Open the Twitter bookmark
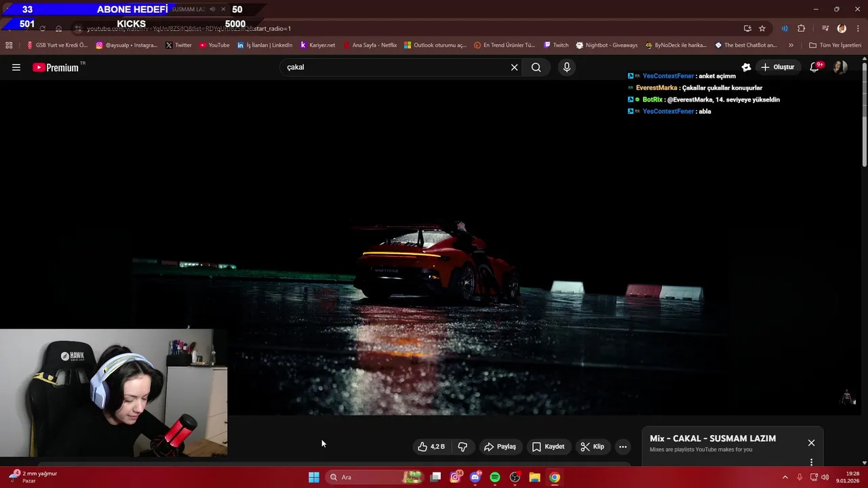The height and width of the screenshot is (488, 868). pyautogui.click(x=178, y=45)
